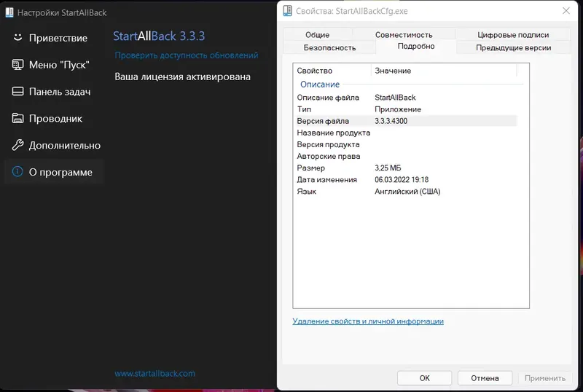Select the Тип property row
This screenshot has width=583, height=392.
pos(407,109)
